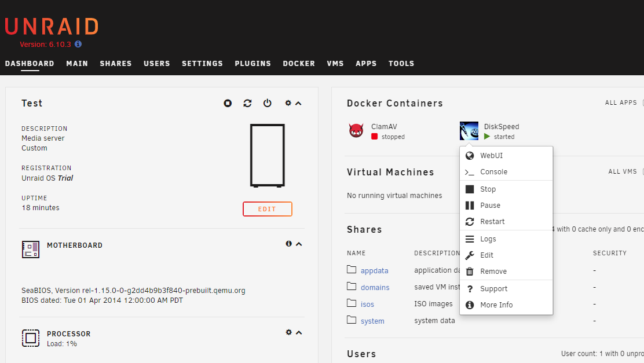
Task: Click the 'Media server' description text
Action: point(43,138)
